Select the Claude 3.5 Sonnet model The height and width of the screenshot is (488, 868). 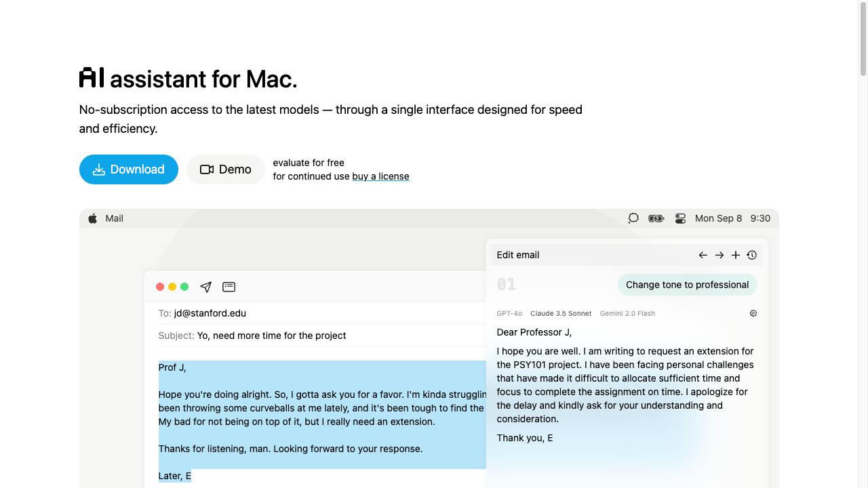561,313
